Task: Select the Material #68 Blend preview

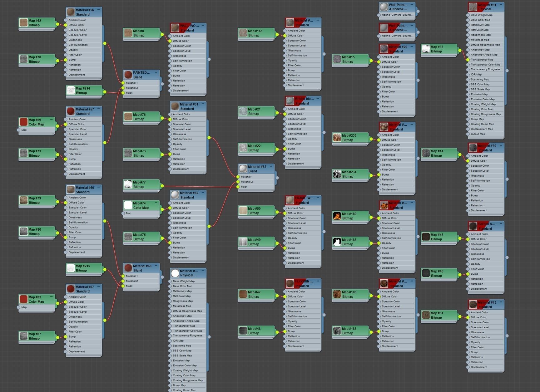Action: (128, 268)
